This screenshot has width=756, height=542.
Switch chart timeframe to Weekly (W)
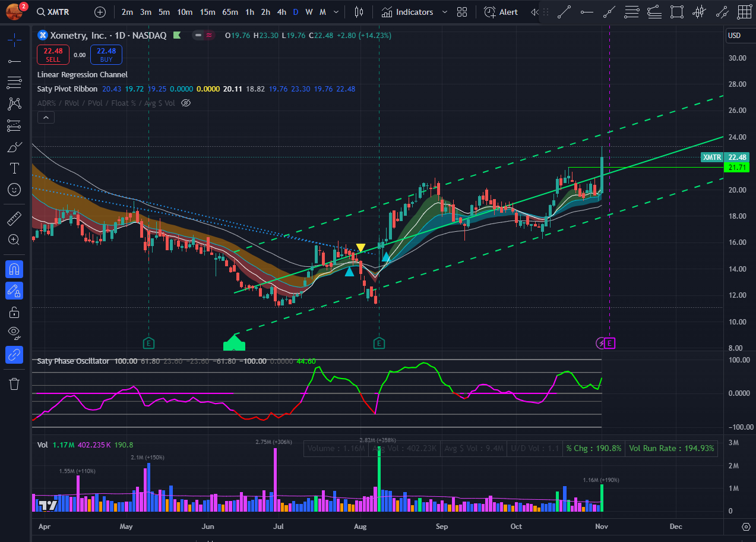coord(308,11)
